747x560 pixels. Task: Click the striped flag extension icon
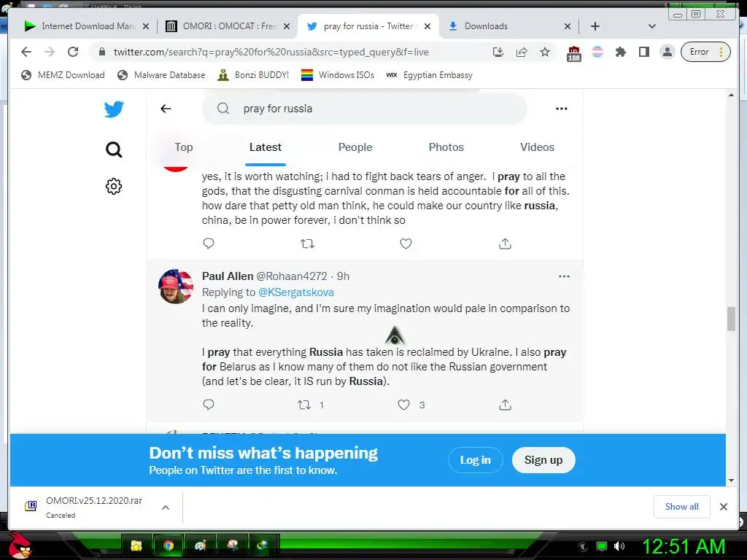point(597,52)
